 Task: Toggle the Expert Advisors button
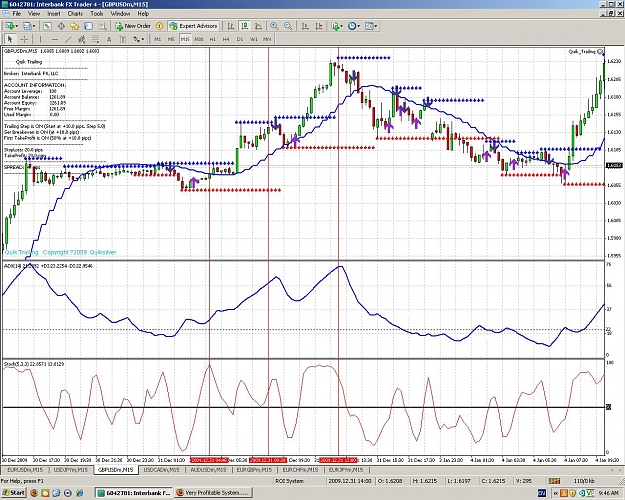193,26
